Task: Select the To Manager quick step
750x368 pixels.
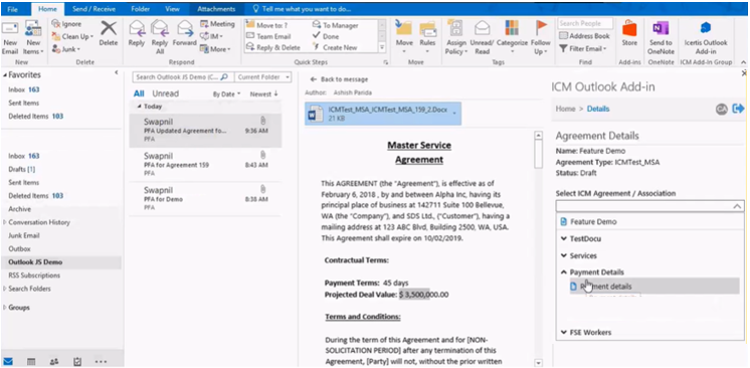Action: tap(335, 25)
